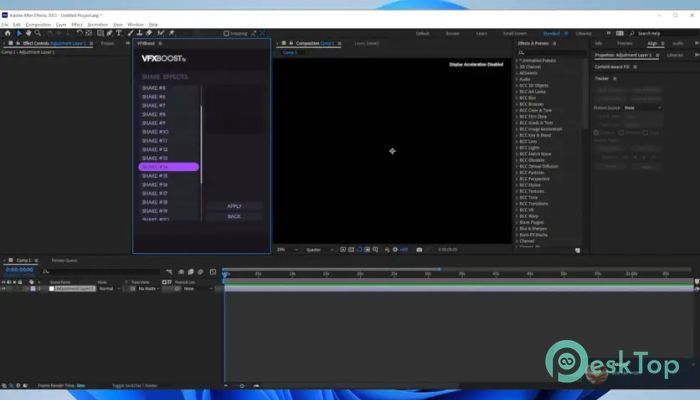700x400 pixels.
Task: Switch to the Default workspace
Action: point(423,33)
